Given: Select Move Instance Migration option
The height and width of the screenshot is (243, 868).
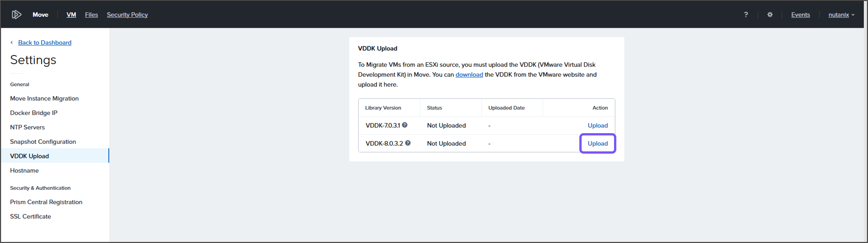Looking at the screenshot, I should tap(44, 98).
